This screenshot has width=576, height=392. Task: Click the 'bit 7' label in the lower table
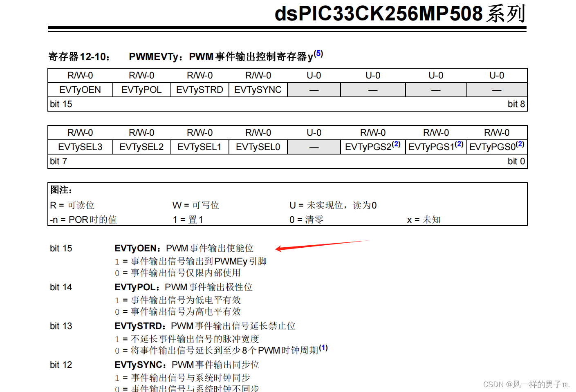(58, 161)
